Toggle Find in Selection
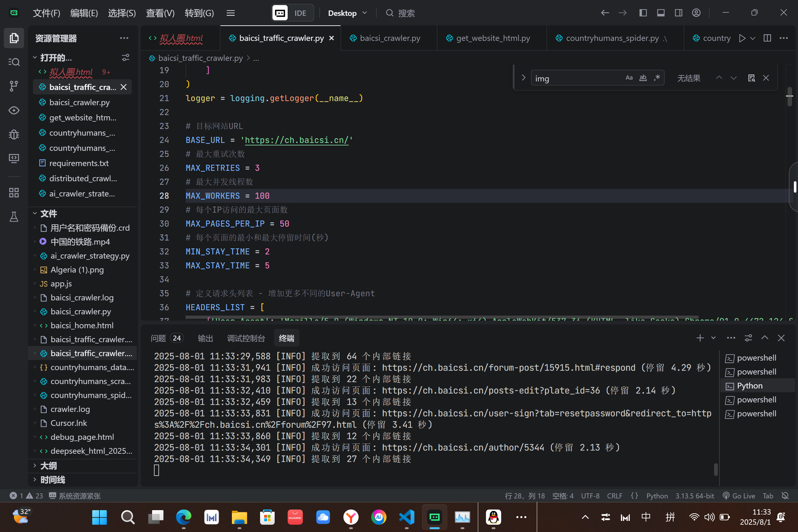 751,78
